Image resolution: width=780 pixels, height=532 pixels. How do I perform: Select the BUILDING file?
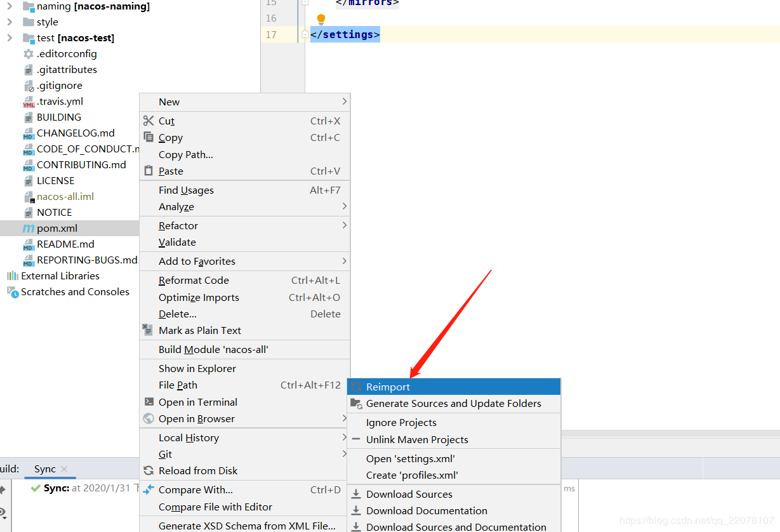tap(59, 117)
